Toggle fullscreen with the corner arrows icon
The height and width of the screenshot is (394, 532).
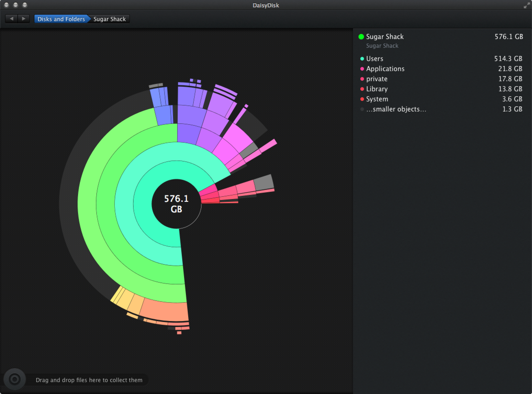pyautogui.click(x=526, y=5)
